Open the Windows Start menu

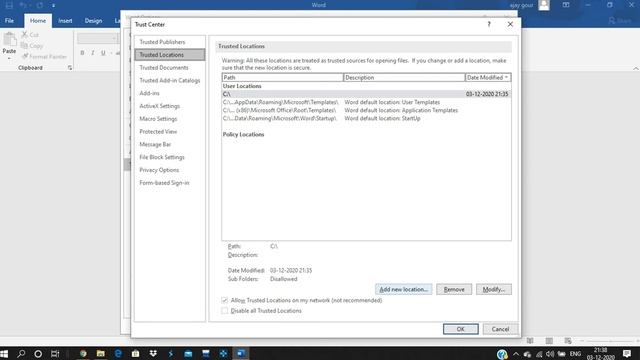pyautogui.click(x=4, y=353)
